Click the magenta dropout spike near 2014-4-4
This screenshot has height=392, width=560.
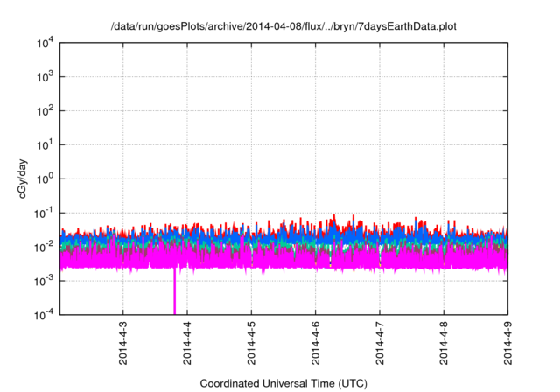click(175, 291)
